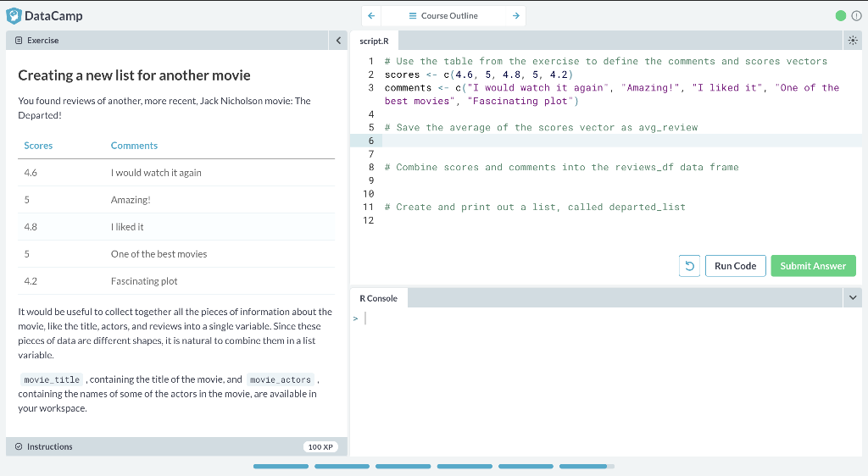Click the R Console input prompt
Image resolution: width=868 pixels, height=476 pixels.
[x=606, y=318]
